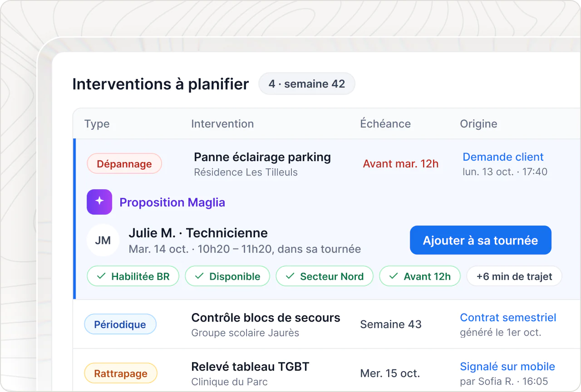
Task: Select the Origine column header
Action: (x=478, y=124)
